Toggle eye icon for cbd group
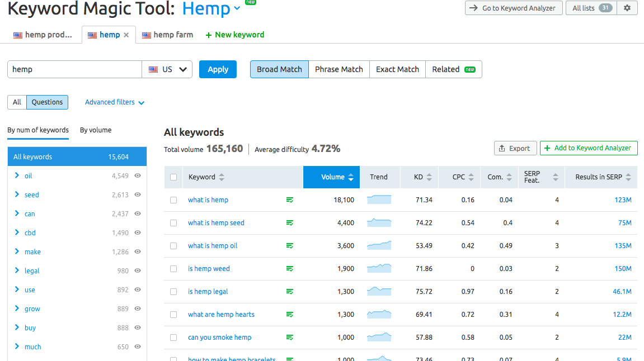Image resolution: width=644 pixels, height=361 pixels. [x=138, y=232]
